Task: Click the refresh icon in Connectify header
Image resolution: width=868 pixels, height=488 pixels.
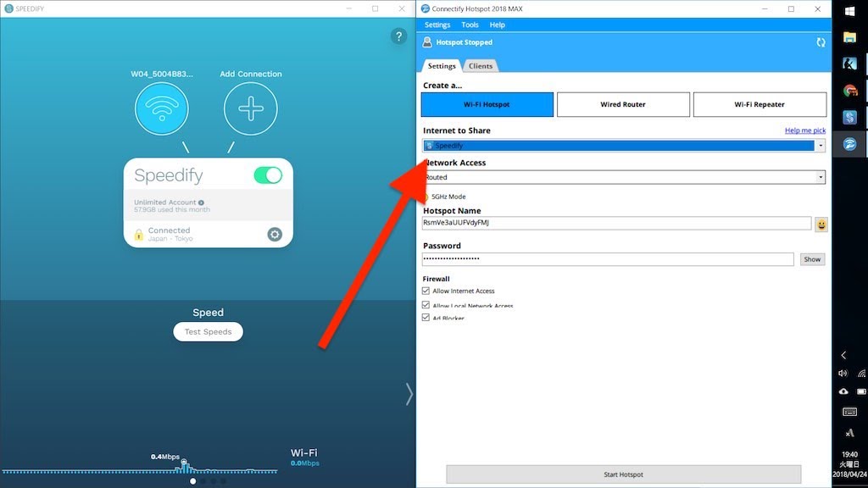Action: point(821,42)
